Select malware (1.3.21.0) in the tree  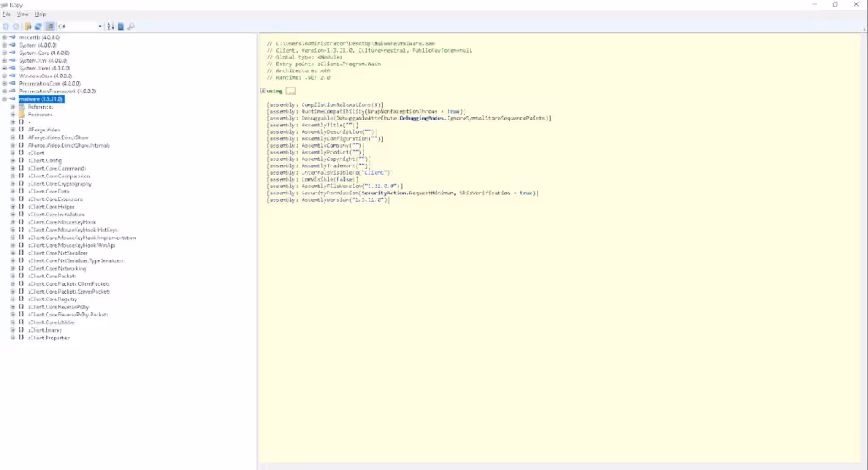coord(42,98)
